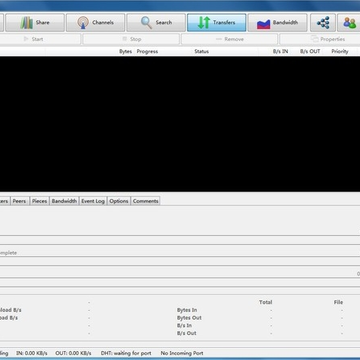Viewport: 360px width, 360px height.
Task: Select the Transfers toolbar button
Action: tap(216, 23)
